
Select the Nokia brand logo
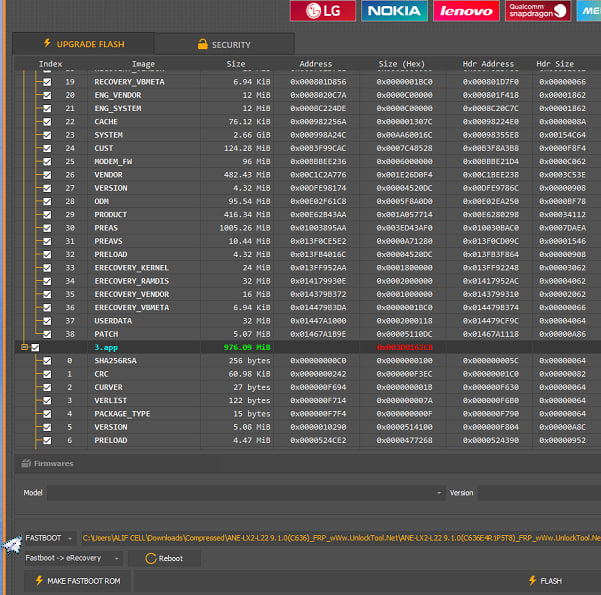tap(393, 11)
